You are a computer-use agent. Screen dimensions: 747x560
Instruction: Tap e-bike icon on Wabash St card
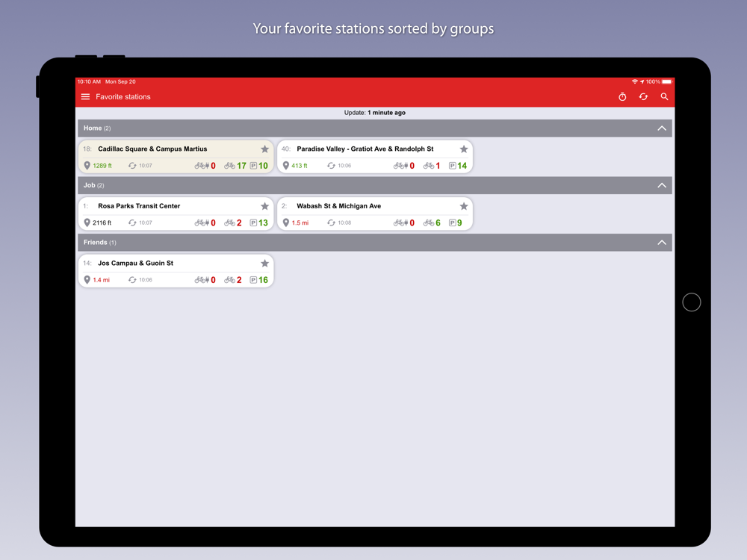[x=400, y=223]
